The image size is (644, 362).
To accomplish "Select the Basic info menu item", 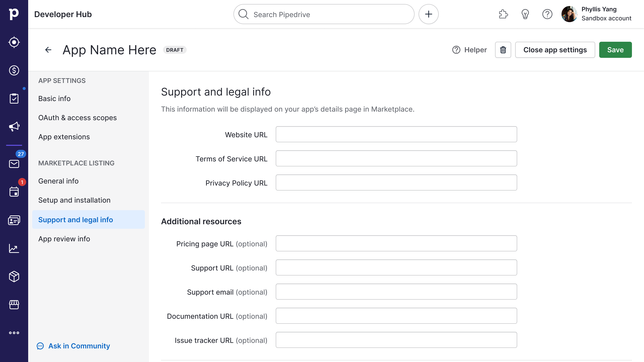I will (x=54, y=98).
